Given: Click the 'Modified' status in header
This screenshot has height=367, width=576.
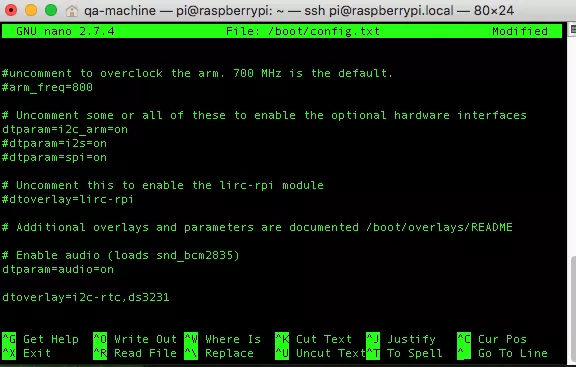Looking at the screenshot, I should point(520,31).
